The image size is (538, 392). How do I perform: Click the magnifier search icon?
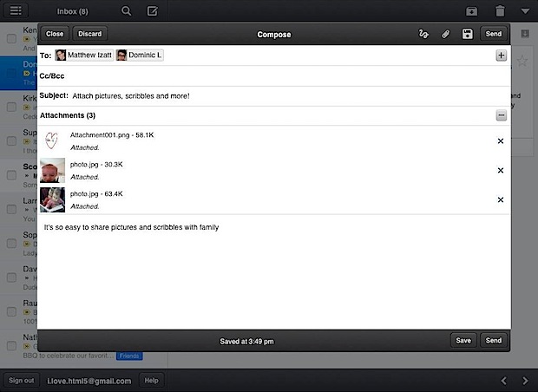coord(127,11)
